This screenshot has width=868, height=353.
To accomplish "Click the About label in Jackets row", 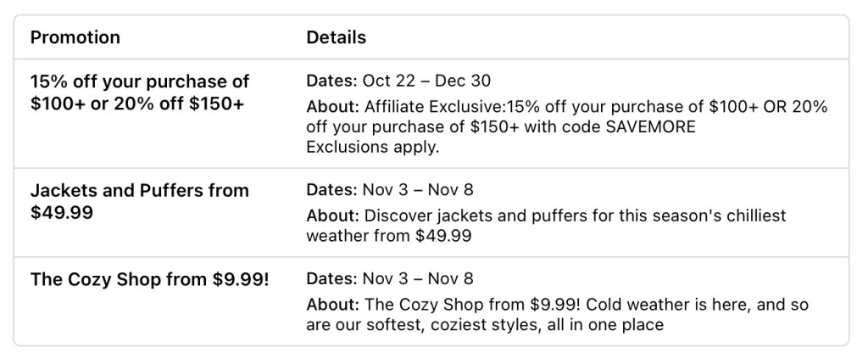I will coord(333,216).
